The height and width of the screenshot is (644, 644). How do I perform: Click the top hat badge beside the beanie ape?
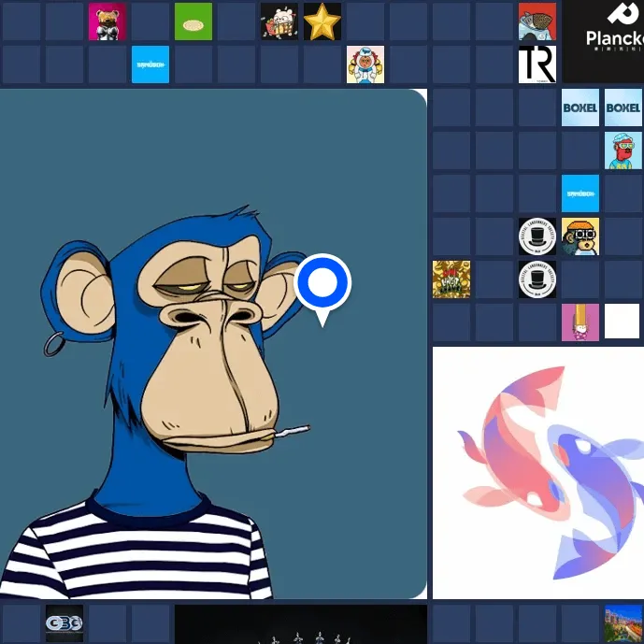(x=537, y=236)
